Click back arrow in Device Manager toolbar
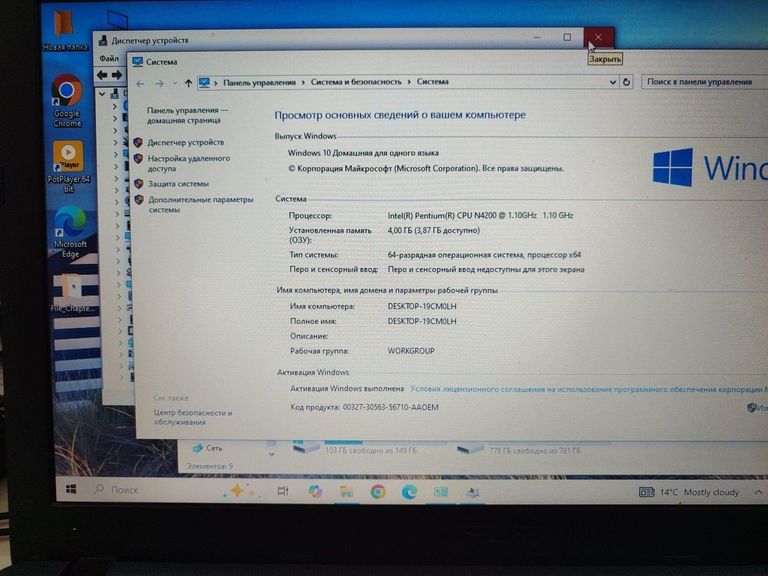The image size is (768, 576). (x=102, y=75)
